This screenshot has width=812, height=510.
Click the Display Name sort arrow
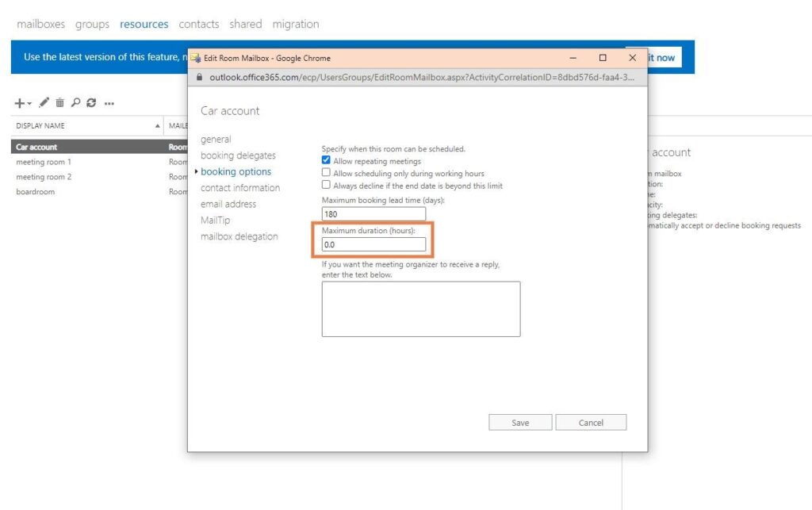[x=159, y=125]
